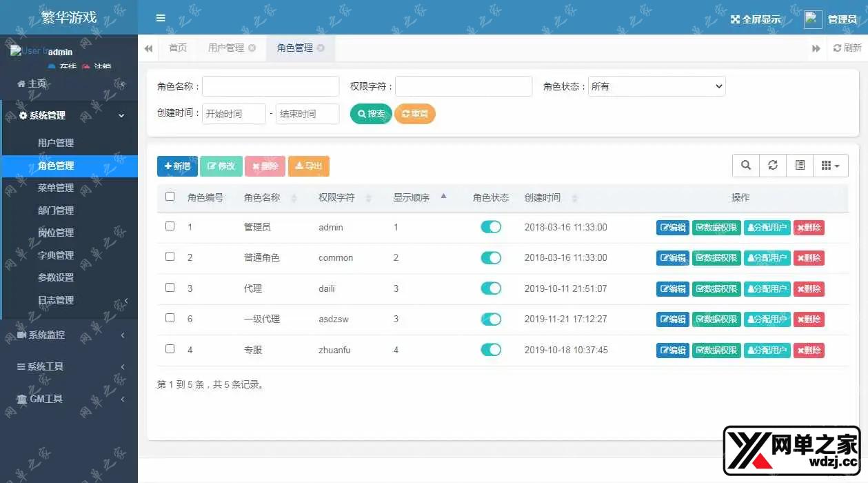This screenshot has width=868, height=483.
Task: Open the 角色状态 dropdown
Action: point(656,86)
